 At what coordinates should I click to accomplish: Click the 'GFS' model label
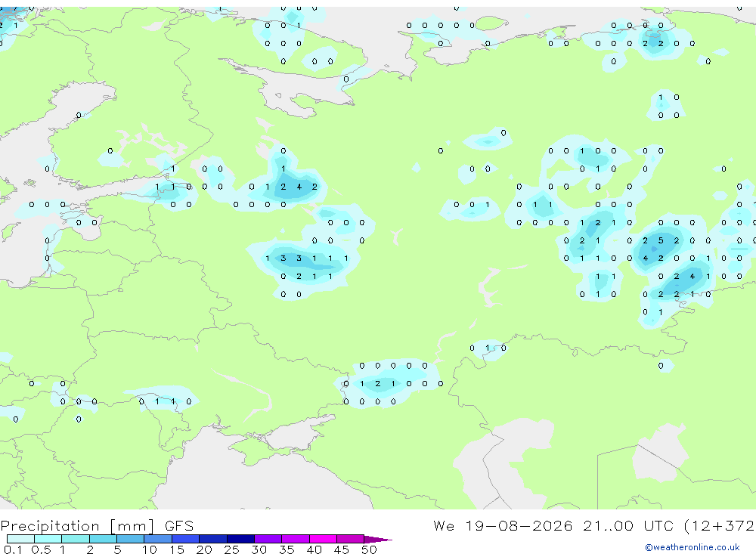tap(179, 526)
